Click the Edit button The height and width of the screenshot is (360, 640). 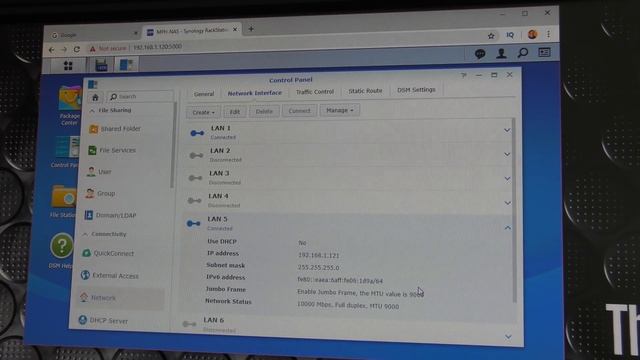click(235, 111)
